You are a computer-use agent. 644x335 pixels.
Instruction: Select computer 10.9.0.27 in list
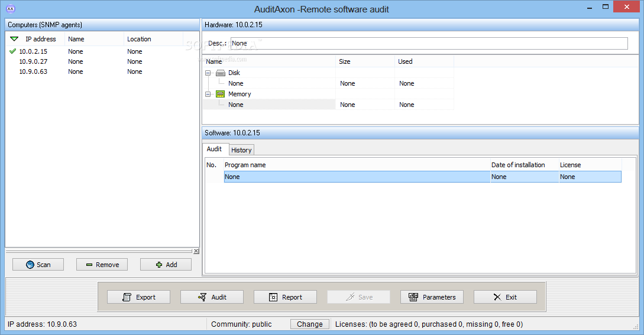pyautogui.click(x=33, y=61)
